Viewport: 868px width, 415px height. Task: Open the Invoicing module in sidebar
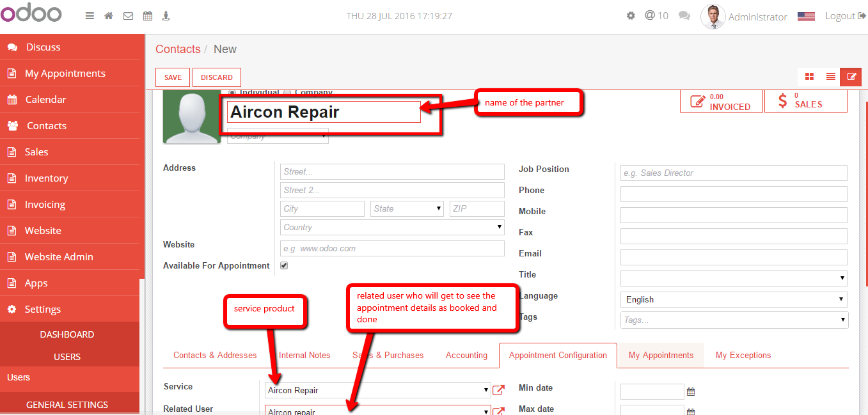coord(70,205)
